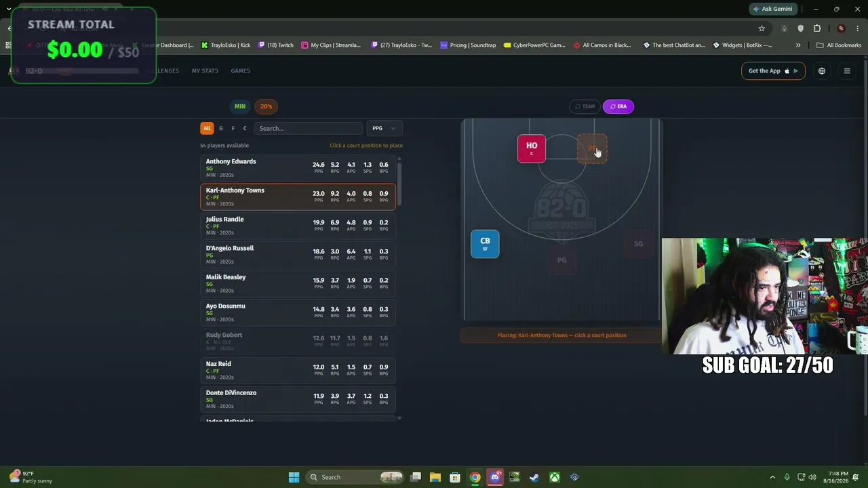Image resolution: width=868 pixels, height=488 pixels.
Task: Click the Windows taskbar search box
Action: (x=353, y=477)
